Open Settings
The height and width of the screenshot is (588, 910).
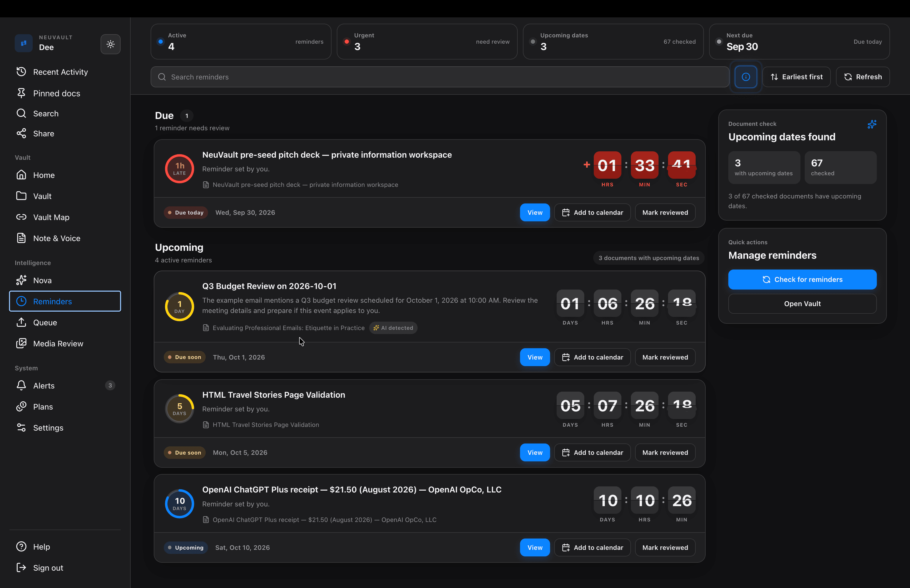pos(65,428)
